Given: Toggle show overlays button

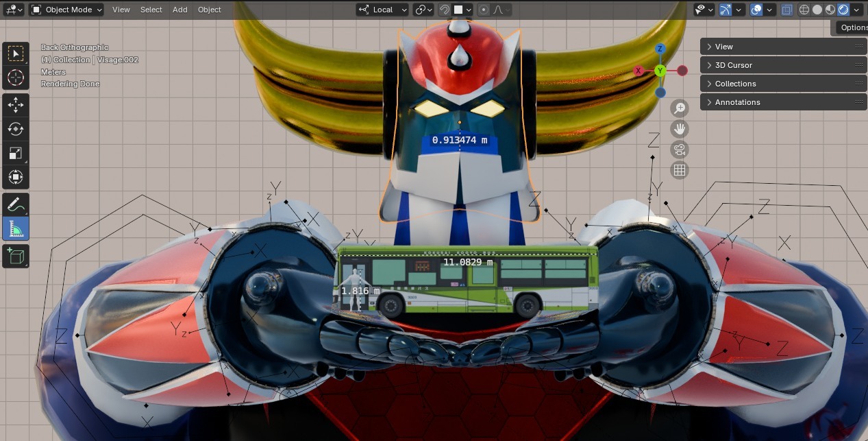Looking at the screenshot, I should (x=756, y=10).
